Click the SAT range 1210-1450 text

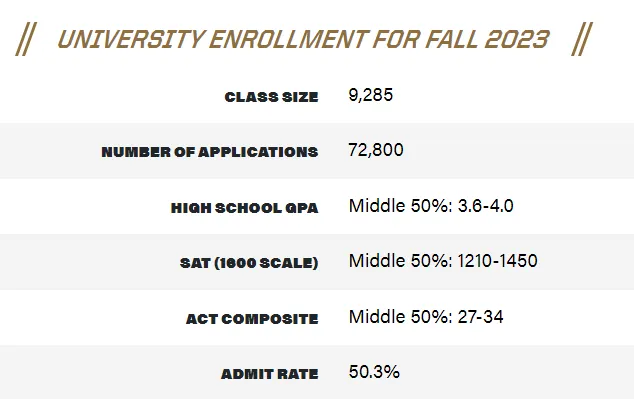pyautogui.click(x=498, y=261)
